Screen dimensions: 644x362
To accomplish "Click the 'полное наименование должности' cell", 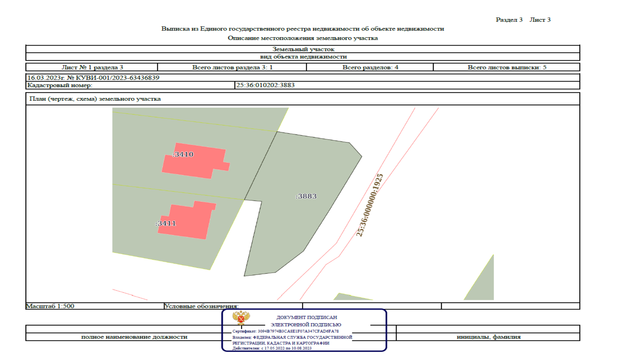I will [x=134, y=337].
